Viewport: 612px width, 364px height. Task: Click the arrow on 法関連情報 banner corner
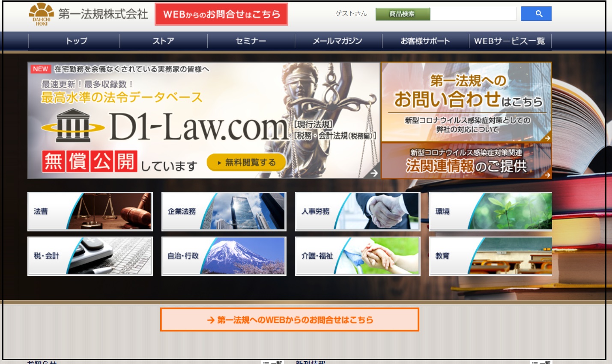(x=547, y=175)
